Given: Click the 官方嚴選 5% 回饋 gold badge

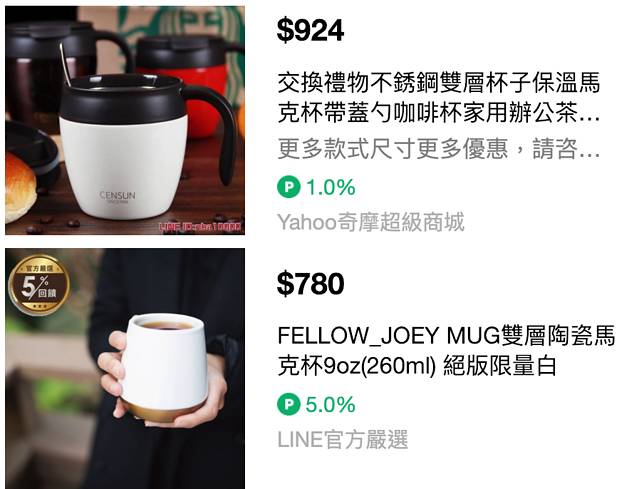Looking at the screenshot, I should 39,285.
